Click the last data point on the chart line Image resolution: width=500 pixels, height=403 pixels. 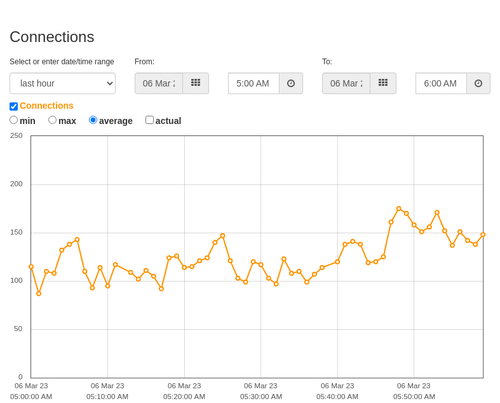483,235
